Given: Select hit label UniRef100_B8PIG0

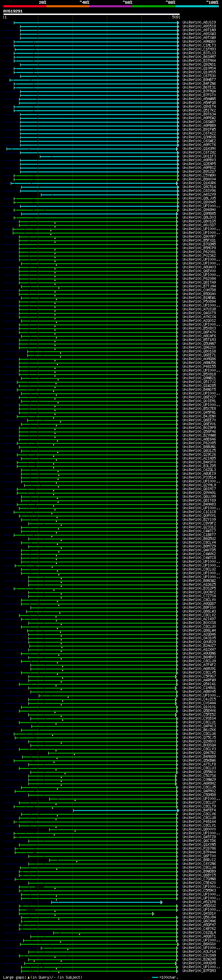Looking at the screenshot, I should point(199,608).
